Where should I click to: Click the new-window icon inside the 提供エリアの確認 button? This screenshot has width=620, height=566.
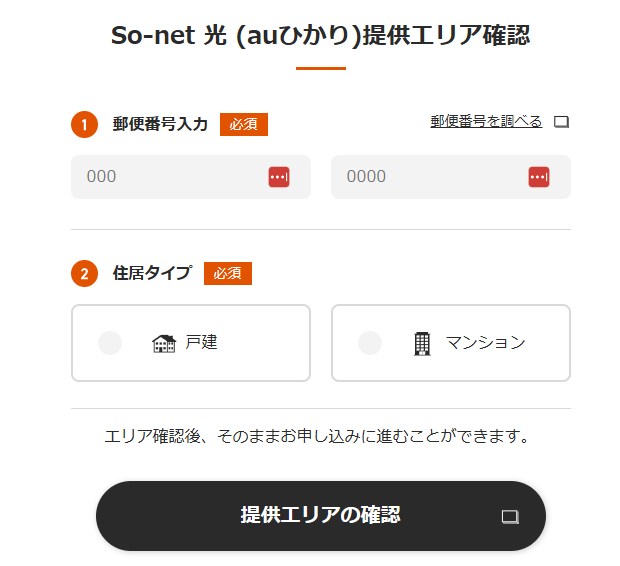[x=510, y=516]
